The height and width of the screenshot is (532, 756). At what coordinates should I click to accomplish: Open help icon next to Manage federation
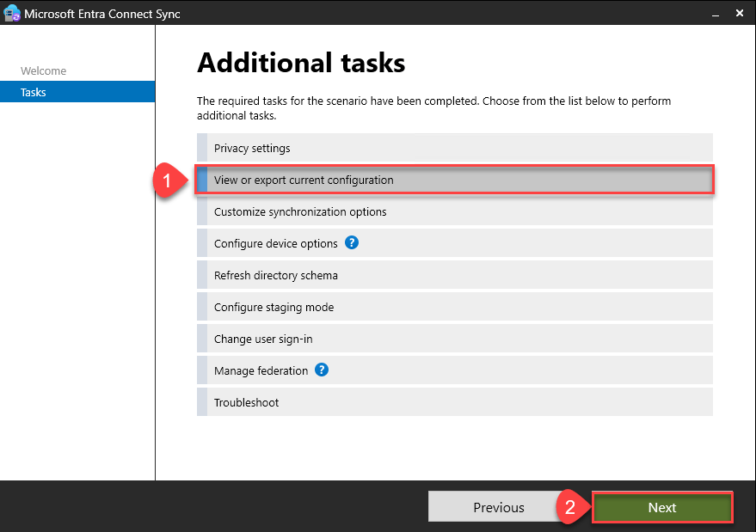(x=322, y=370)
